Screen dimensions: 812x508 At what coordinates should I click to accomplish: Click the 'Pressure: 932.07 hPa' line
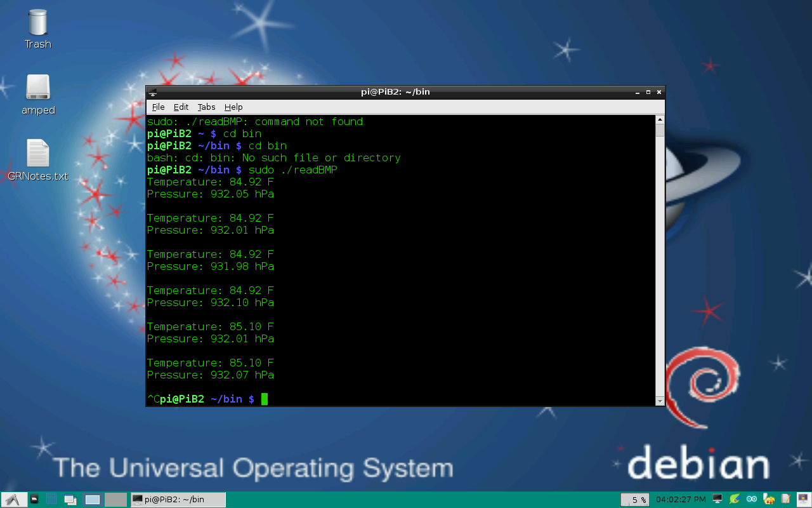(211, 375)
